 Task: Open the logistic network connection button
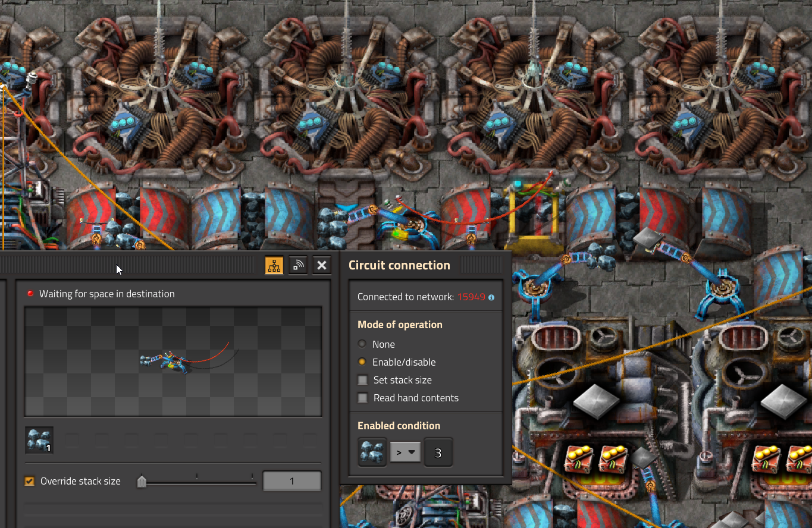tap(298, 265)
